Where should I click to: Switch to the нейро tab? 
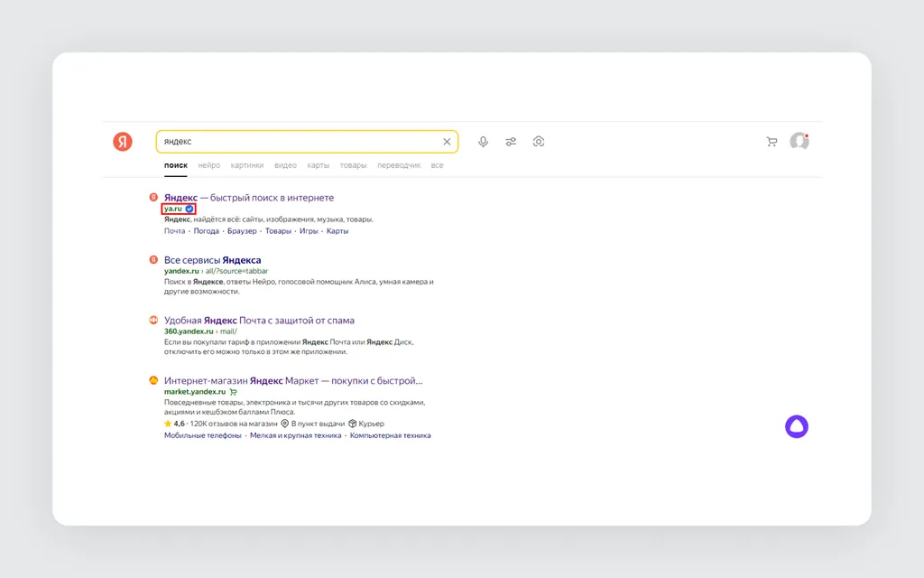[209, 165]
